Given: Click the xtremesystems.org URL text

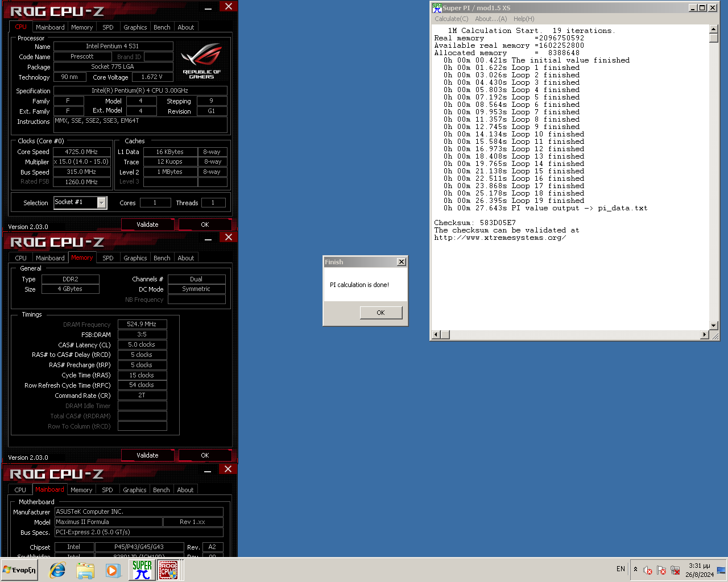Looking at the screenshot, I should pos(500,238).
